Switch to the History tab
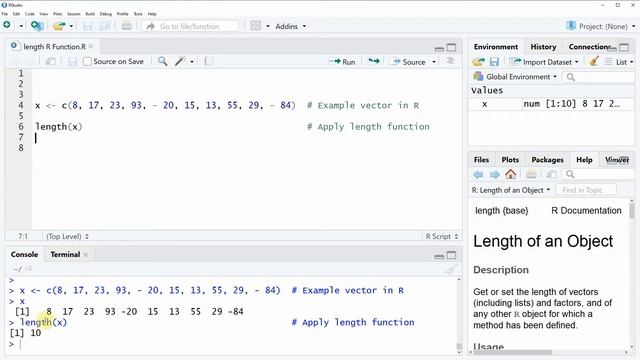640x360 pixels. point(543,47)
